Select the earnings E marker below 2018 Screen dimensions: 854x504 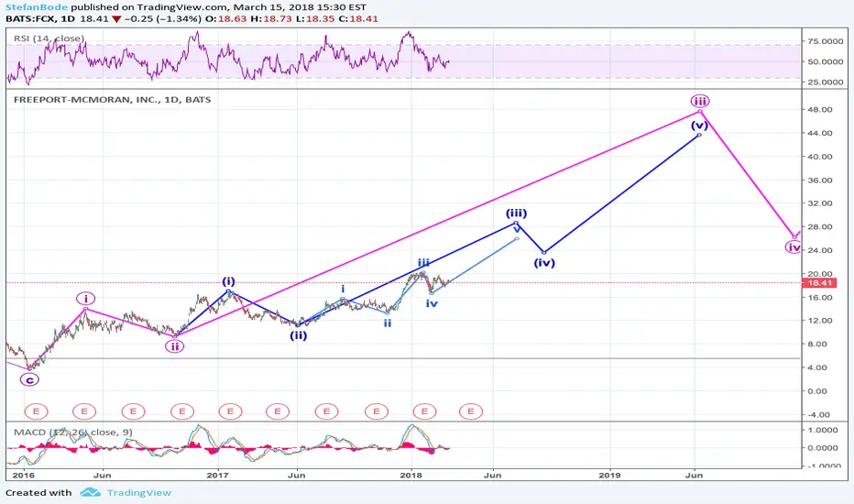pos(424,411)
